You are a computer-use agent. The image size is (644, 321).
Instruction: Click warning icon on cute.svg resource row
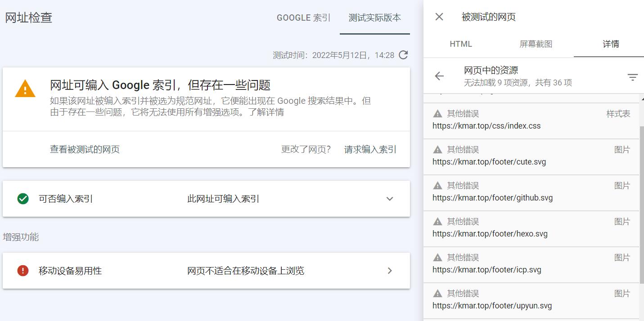click(437, 150)
